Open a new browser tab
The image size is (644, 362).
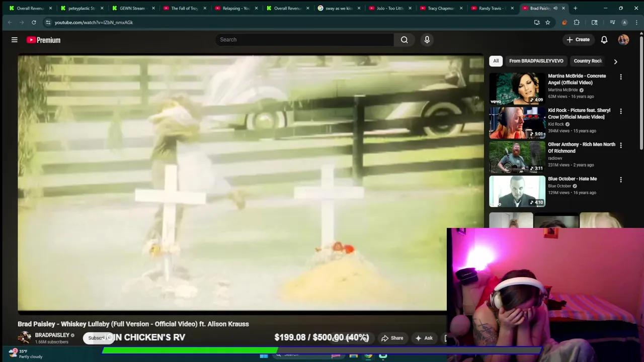tap(575, 8)
